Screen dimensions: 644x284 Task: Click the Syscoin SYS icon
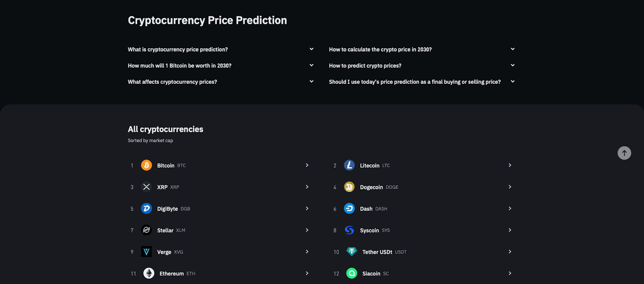click(349, 230)
